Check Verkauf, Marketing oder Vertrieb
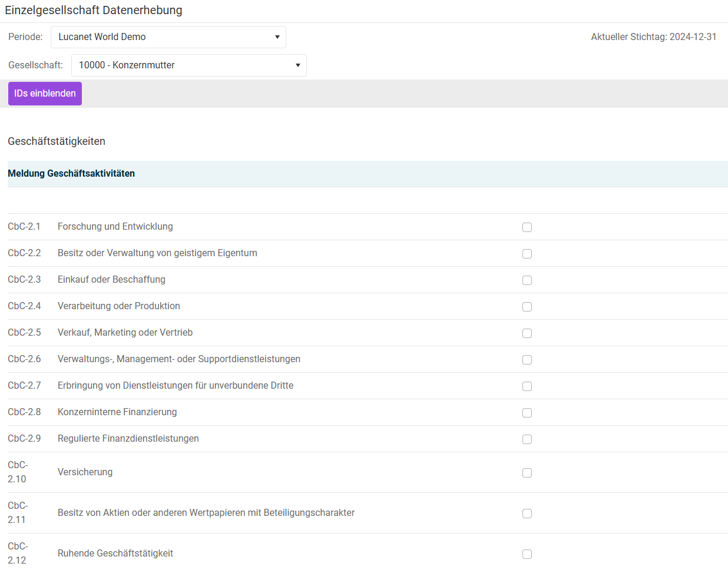 tap(527, 333)
